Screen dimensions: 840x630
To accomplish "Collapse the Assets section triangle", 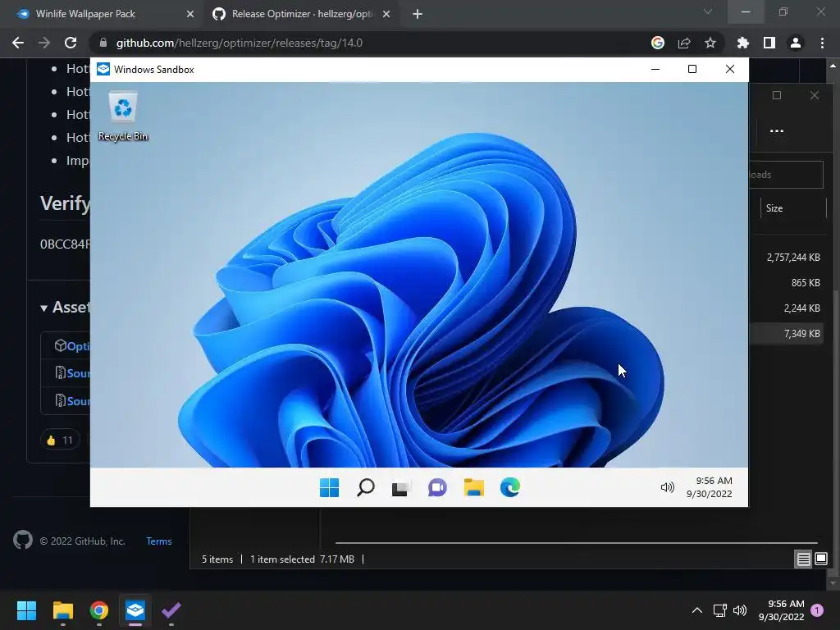I will click(44, 308).
